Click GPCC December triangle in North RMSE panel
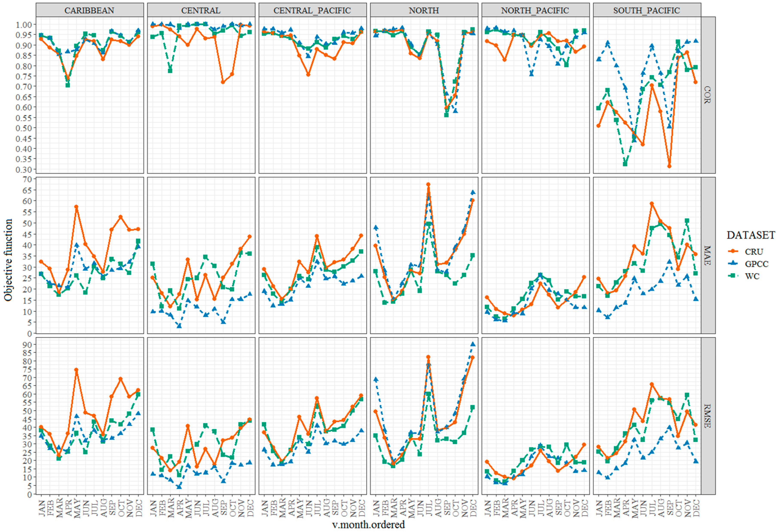Image resolution: width=778 pixels, height=532 pixels. 473,344
